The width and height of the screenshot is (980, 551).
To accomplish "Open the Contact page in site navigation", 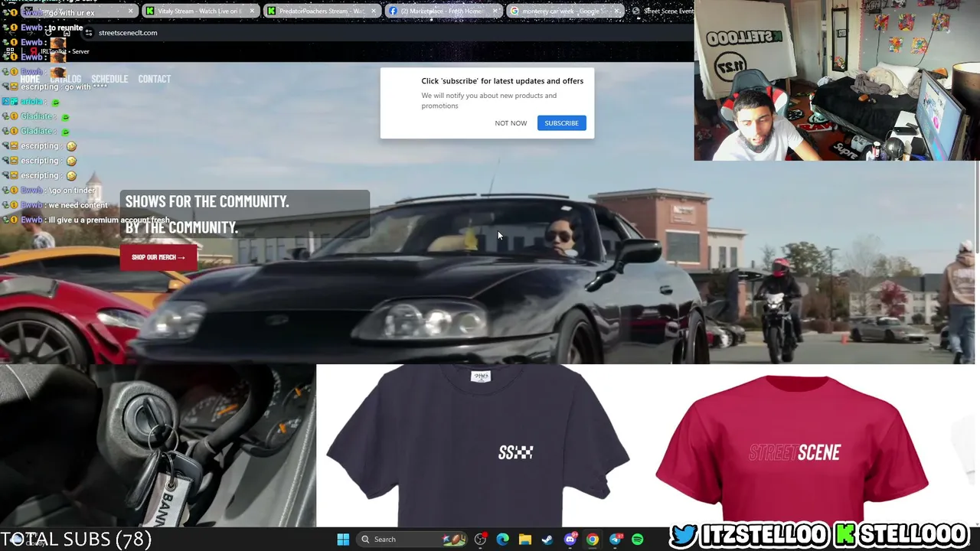I will [x=155, y=79].
